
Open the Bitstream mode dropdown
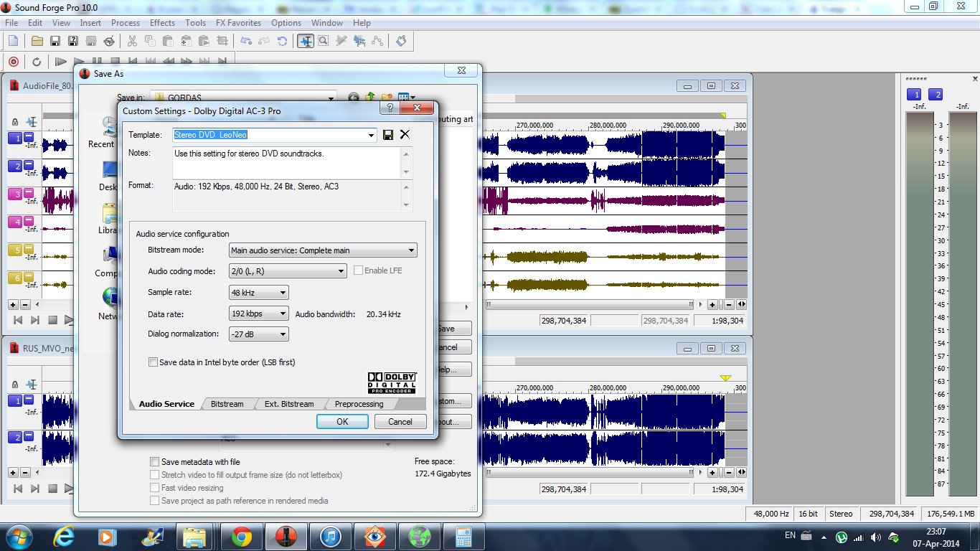(323, 250)
